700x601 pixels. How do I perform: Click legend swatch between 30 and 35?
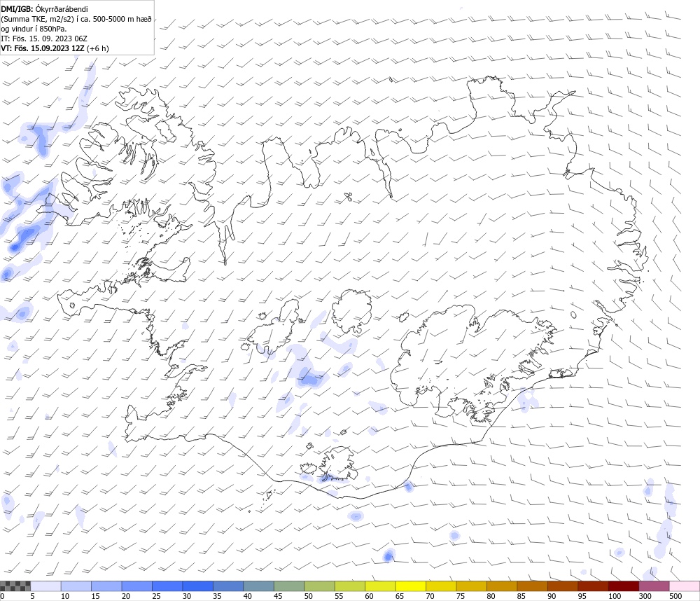tap(198, 586)
